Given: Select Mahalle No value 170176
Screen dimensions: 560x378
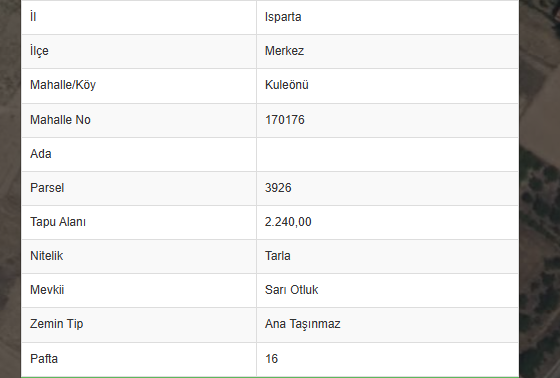Looking at the screenshot, I should pyautogui.click(x=285, y=120).
